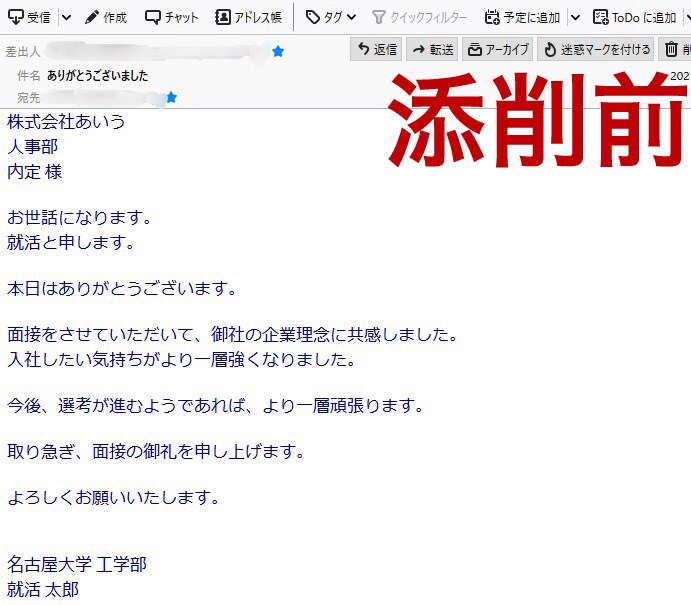Click the signature name 就活 太郎
The image size is (691, 605).
pyautogui.click(x=43, y=590)
